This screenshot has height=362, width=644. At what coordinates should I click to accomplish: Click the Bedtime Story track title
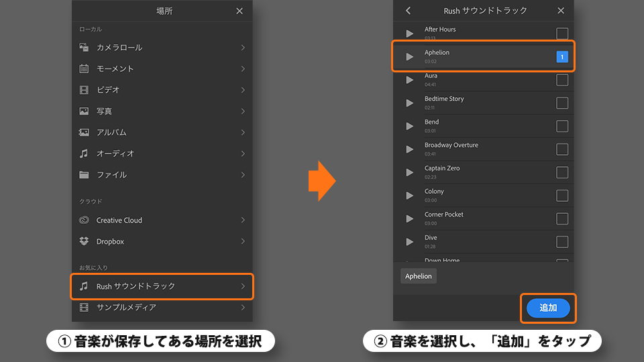[444, 99]
